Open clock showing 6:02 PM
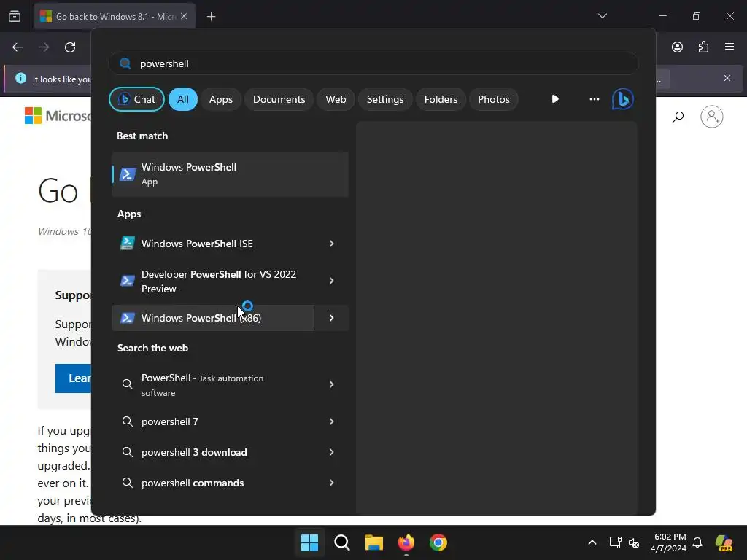The height and width of the screenshot is (560, 747). 670,542
